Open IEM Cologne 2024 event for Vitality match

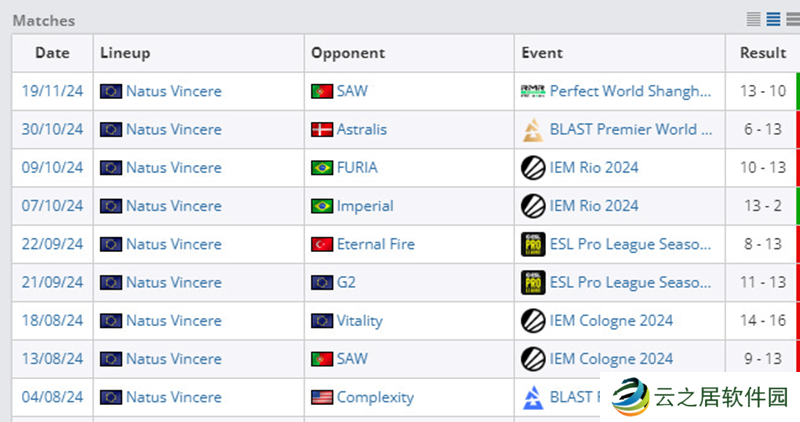(x=611, y=321)
